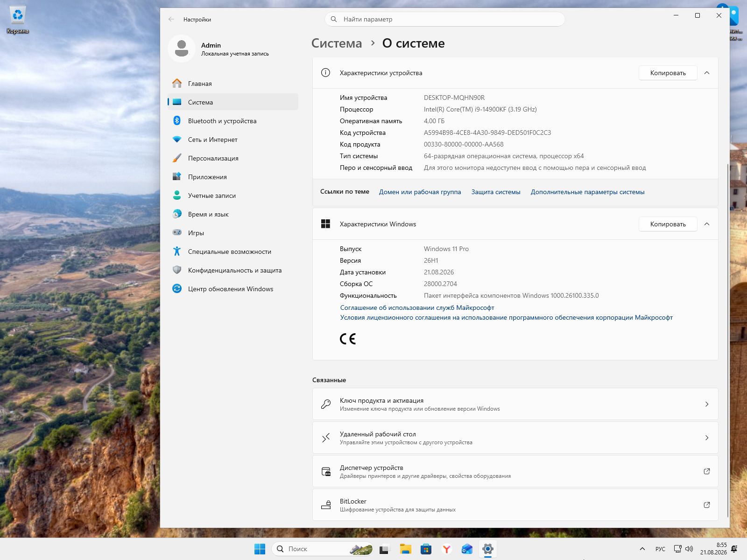747x560 pixels.
Task: Select Система in the settings sidebar
Action: [x=233, y=102]
